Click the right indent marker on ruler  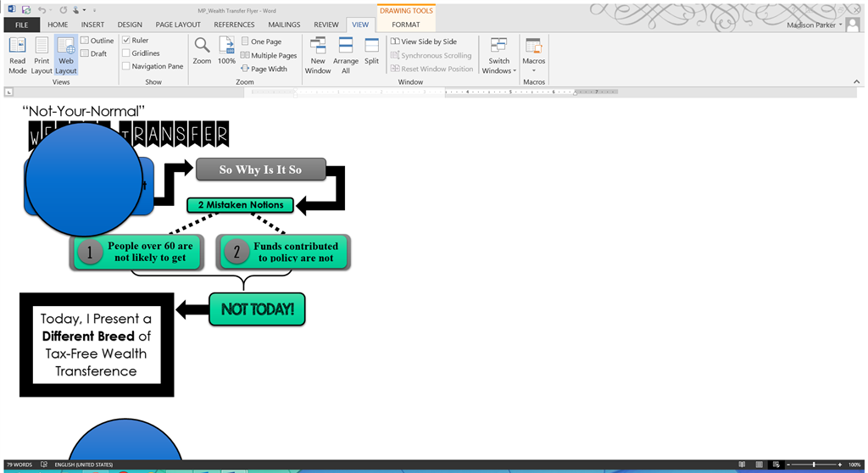(x=576, y=93)
